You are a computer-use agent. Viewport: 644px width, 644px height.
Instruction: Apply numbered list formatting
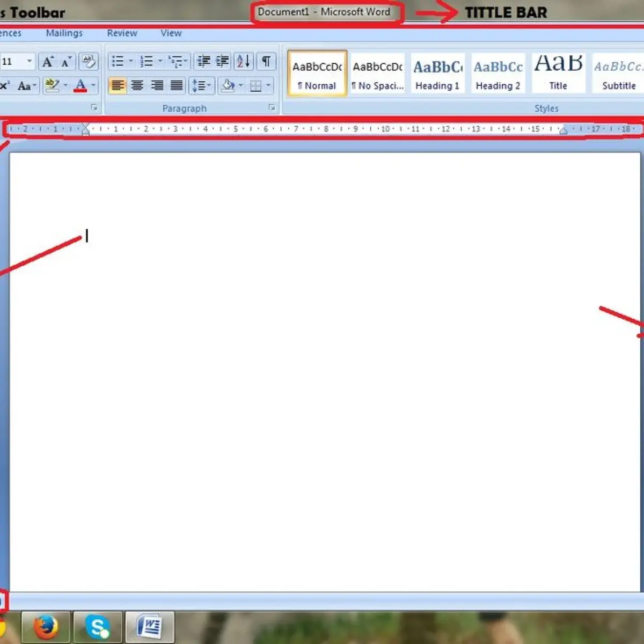(147, 61)
